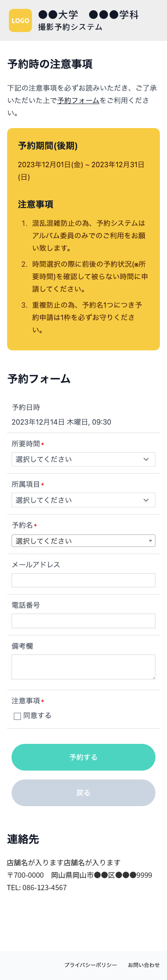Open the 所属項目 select box
The height and width of the screenshot is (980, 167).
tap(83, 500)
